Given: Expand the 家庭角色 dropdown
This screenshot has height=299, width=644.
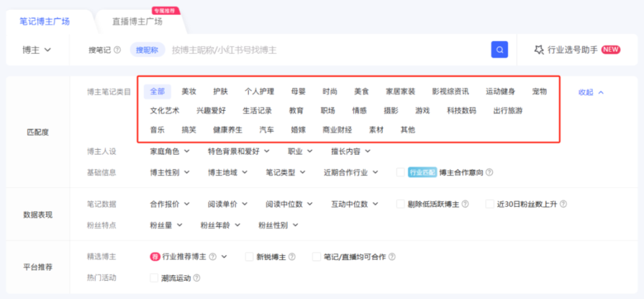Looking at the screenshot, I should (x=170, y=151).
